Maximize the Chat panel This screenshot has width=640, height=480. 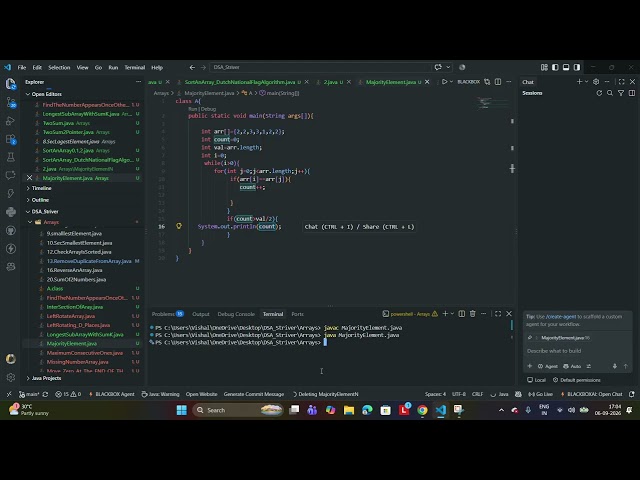click(x=621, y=82)
